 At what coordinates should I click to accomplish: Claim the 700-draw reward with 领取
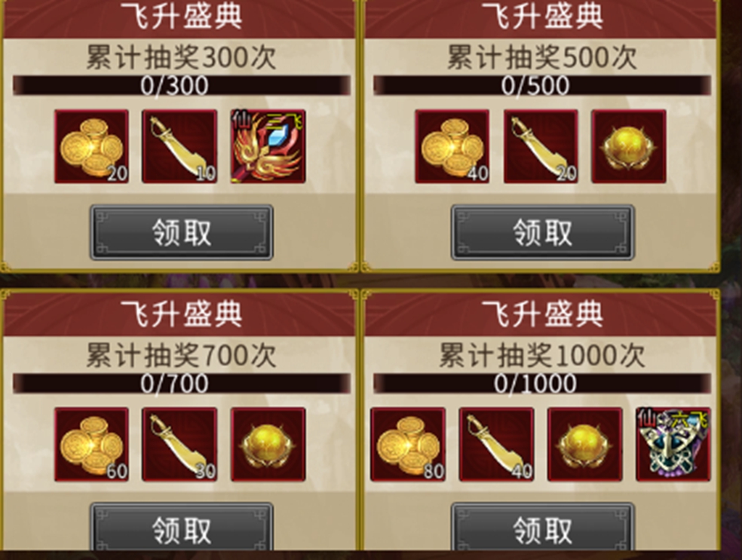pos(182,528)
